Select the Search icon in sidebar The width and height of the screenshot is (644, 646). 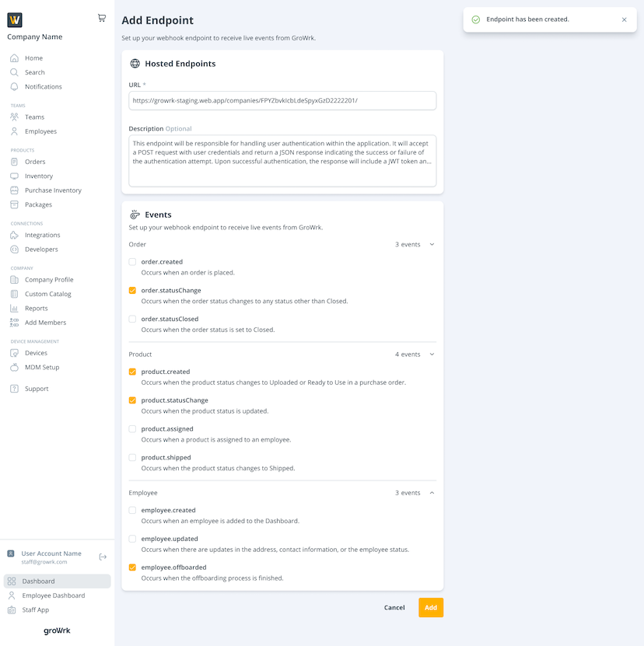point(14,72)
